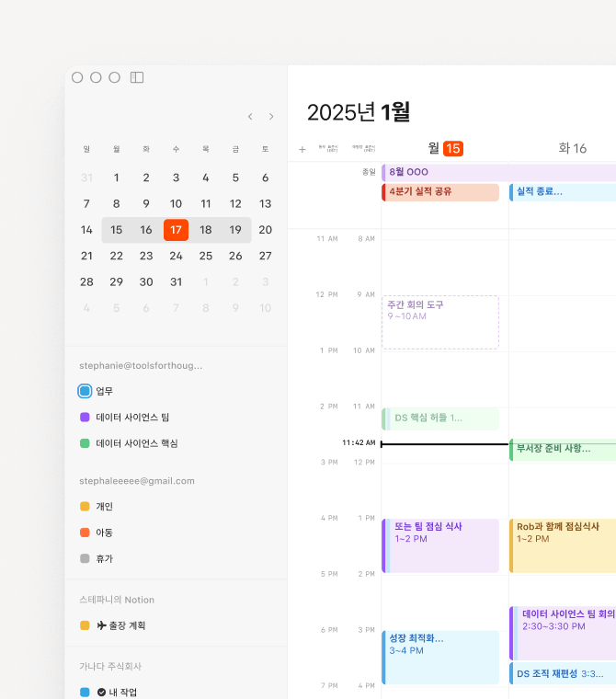Go to next month in mini calendar
This screenshot has width=616, height=699.
pos(271,117)
